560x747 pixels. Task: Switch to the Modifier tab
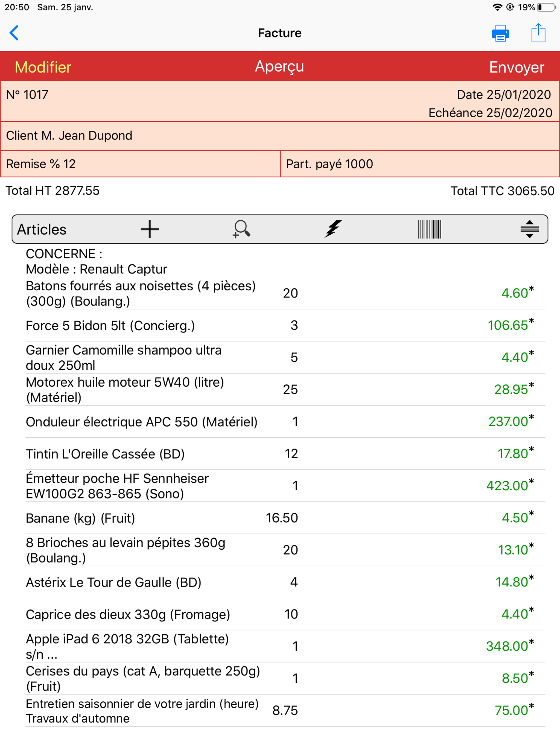43,67
